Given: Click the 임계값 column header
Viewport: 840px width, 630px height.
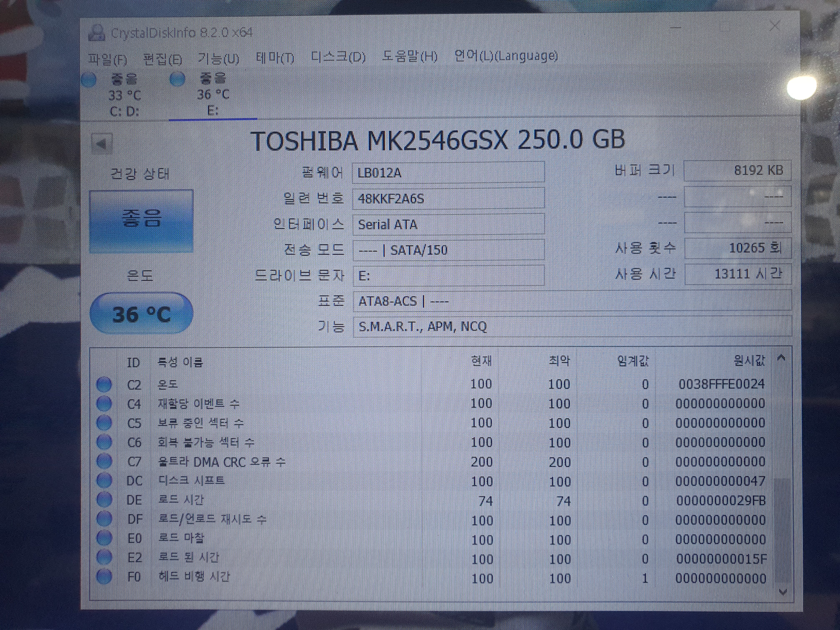Looking at the screenshot, I should coord(633,360).
